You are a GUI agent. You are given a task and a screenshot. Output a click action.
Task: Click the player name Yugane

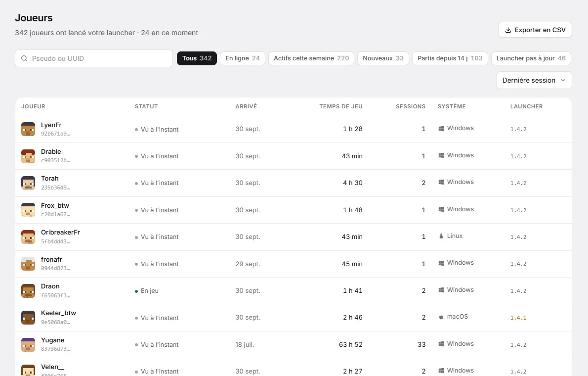(52, 340)
